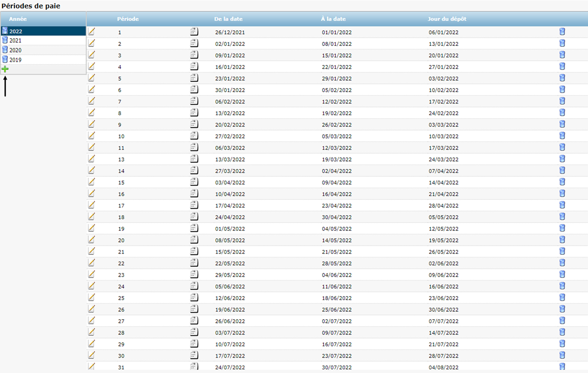Click the deposit date 17/02/2022
The image size is (588, 373).
443,102
